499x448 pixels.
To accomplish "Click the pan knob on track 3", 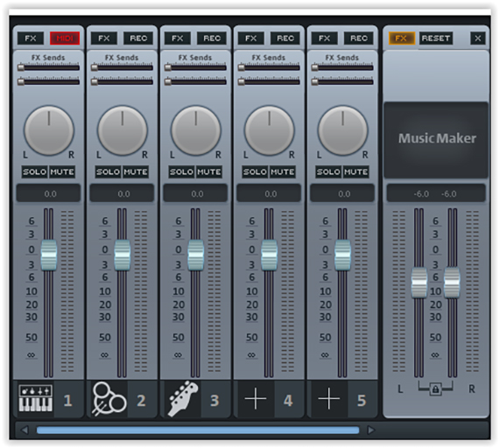I will 196,130.
